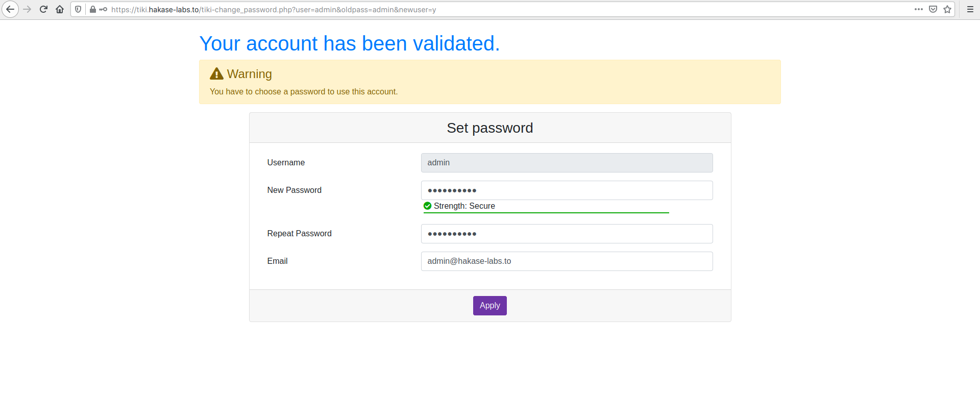The height and width of the screenshot is (395, 980).
Task: Go back to the previous page
Action: pos(10,9)
